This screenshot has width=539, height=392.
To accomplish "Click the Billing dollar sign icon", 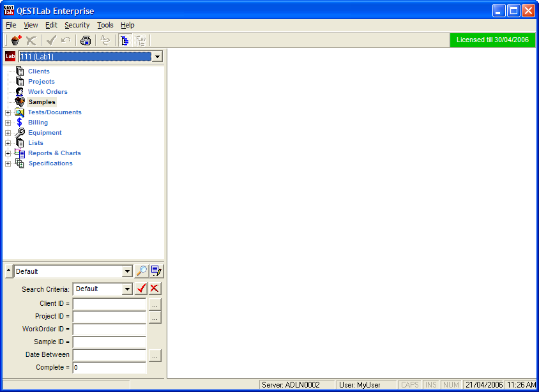I will (20, 123).
